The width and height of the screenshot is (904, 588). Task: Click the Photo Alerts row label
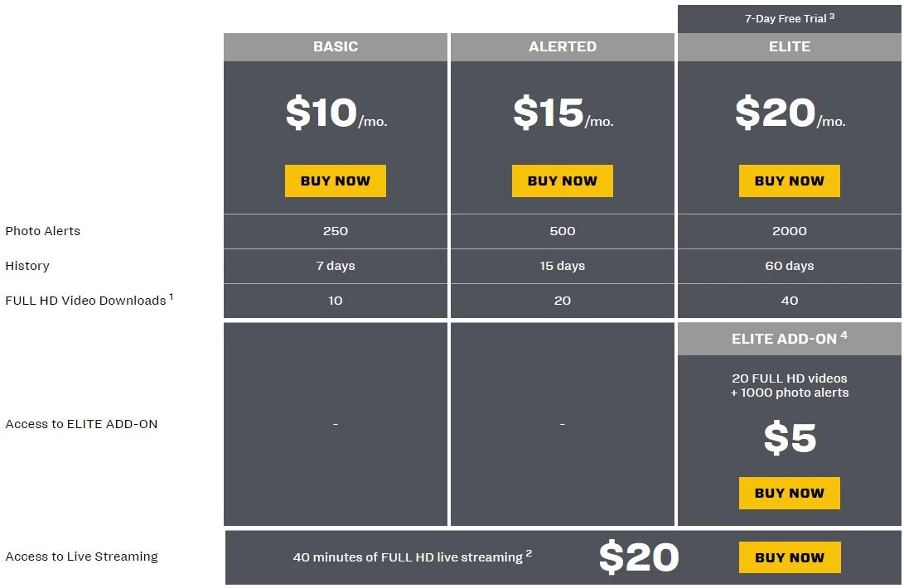(43, 231)
